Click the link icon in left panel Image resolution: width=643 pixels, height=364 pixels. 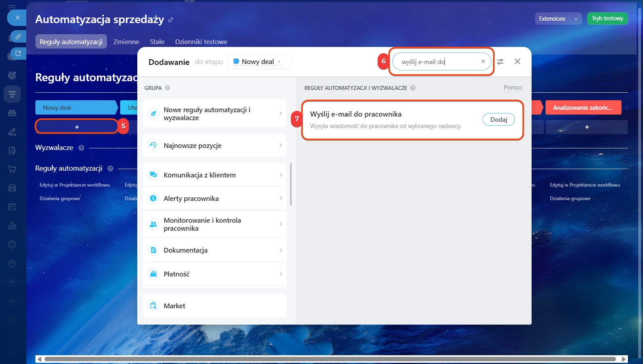click(x=18, y=37)
